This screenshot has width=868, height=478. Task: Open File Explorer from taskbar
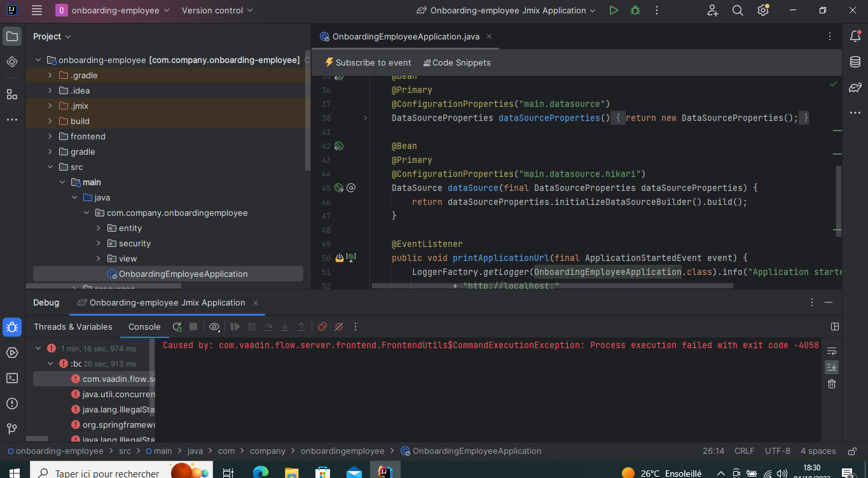(291, 472)
